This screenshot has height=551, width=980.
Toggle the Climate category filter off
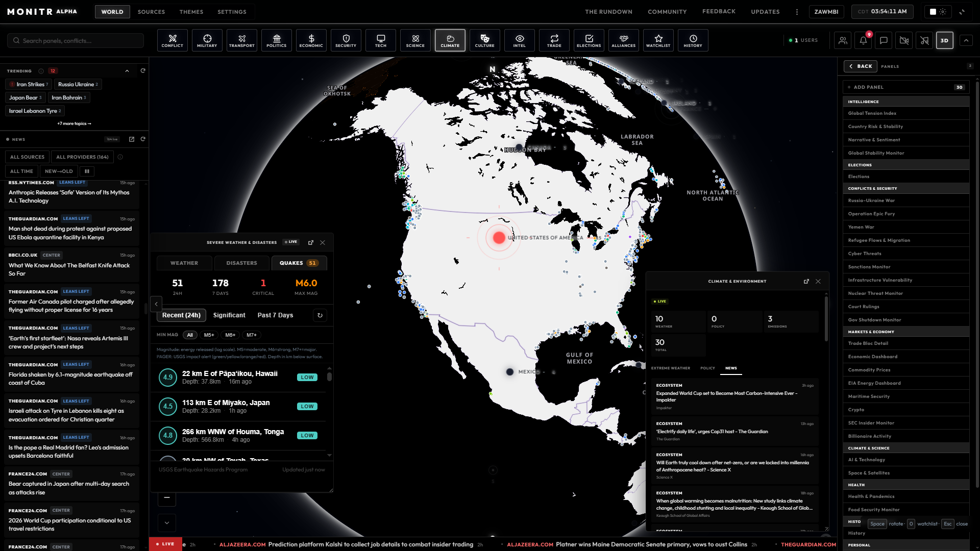point(450,40)
